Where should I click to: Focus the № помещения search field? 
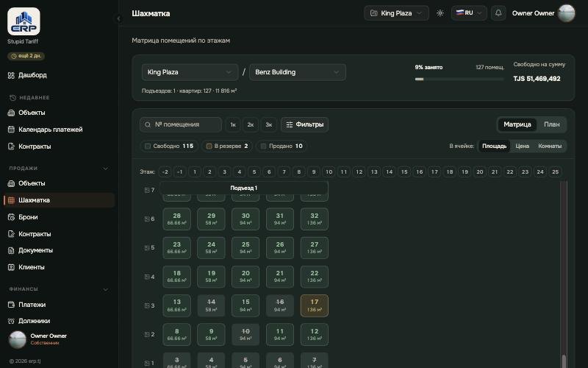(x=181, y=124)
